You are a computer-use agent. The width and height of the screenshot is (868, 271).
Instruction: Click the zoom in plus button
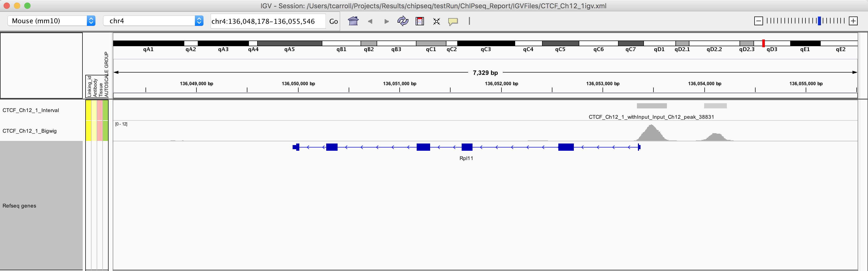pos(853,21)
